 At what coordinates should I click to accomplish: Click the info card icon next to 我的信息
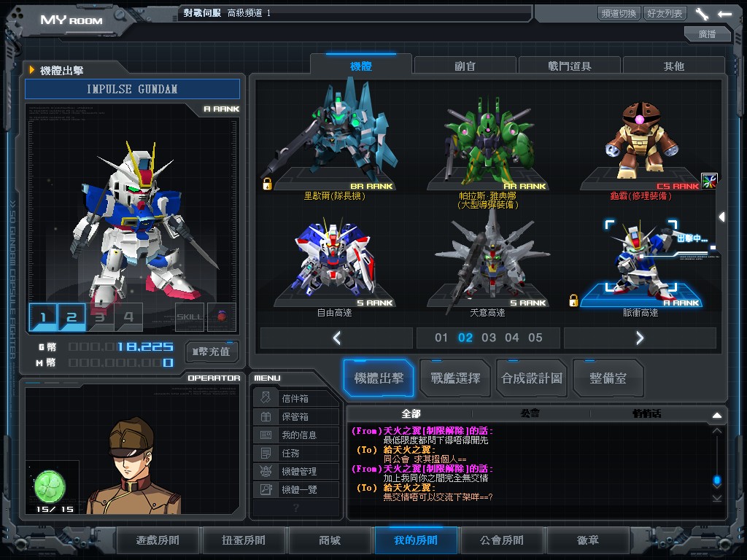click(266, 435)
